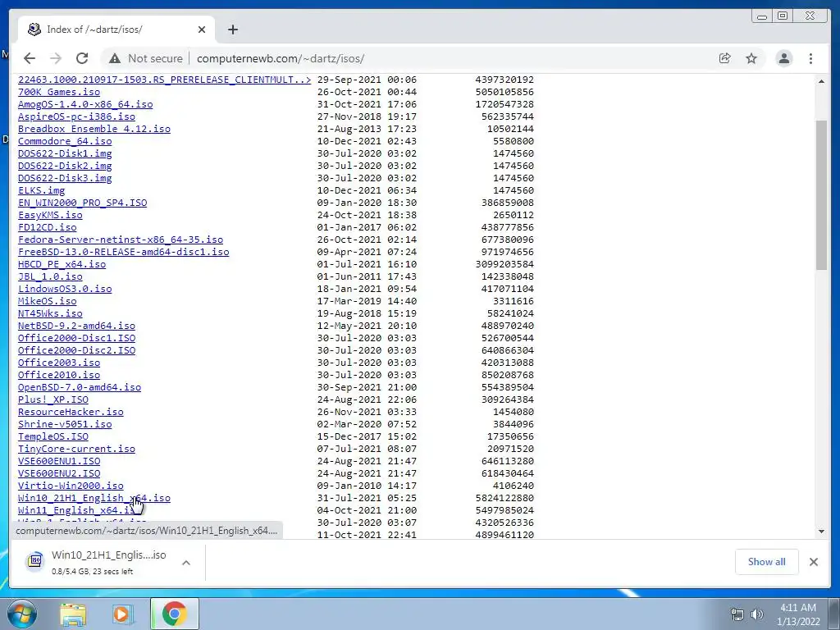Viewport: 840px width, 630px height.
Task: Open the AmogOS-1.4.0-x86_64.iso link
Action: (85, 104)
